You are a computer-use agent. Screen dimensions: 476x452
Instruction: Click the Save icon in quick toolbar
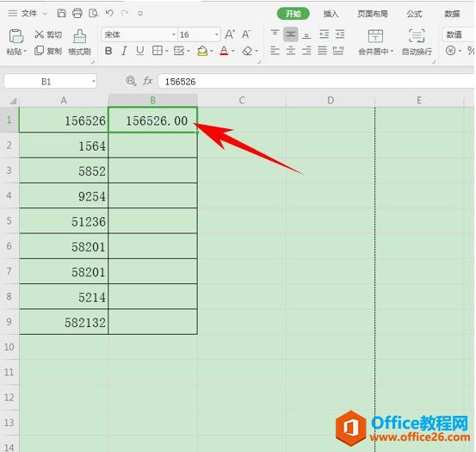coord(62,14)
